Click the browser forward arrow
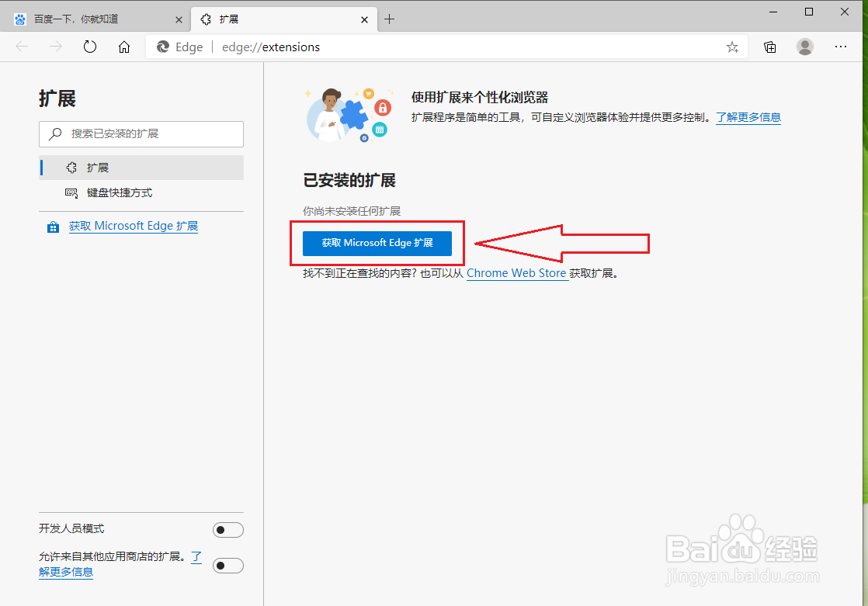868x606 pixels. tap(56, 47)
